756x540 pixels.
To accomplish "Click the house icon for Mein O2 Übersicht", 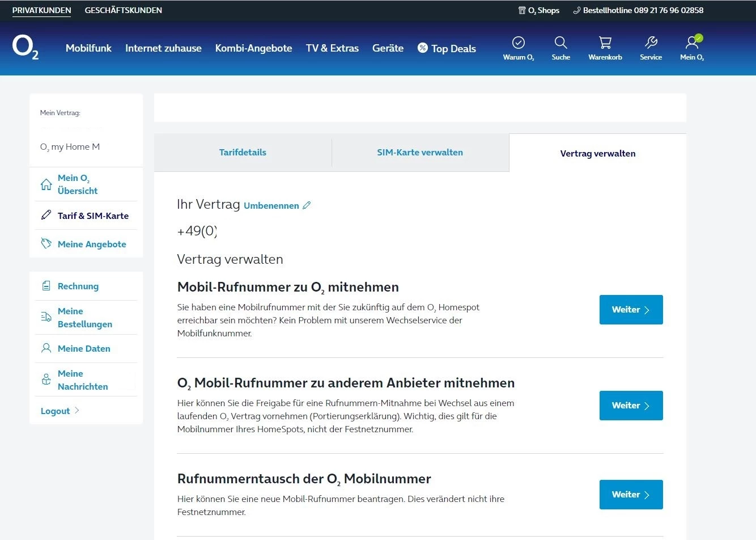I will 46,184.
